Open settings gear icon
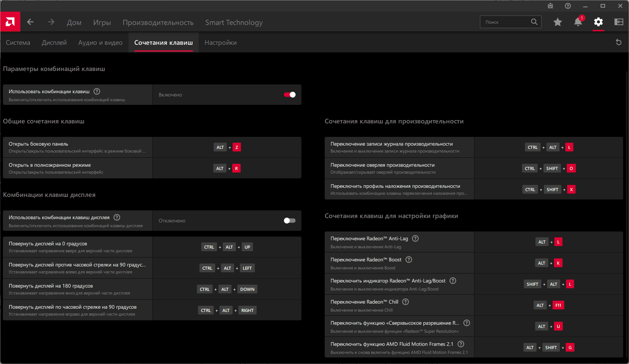The image size is (629, 364). (598, 22)
